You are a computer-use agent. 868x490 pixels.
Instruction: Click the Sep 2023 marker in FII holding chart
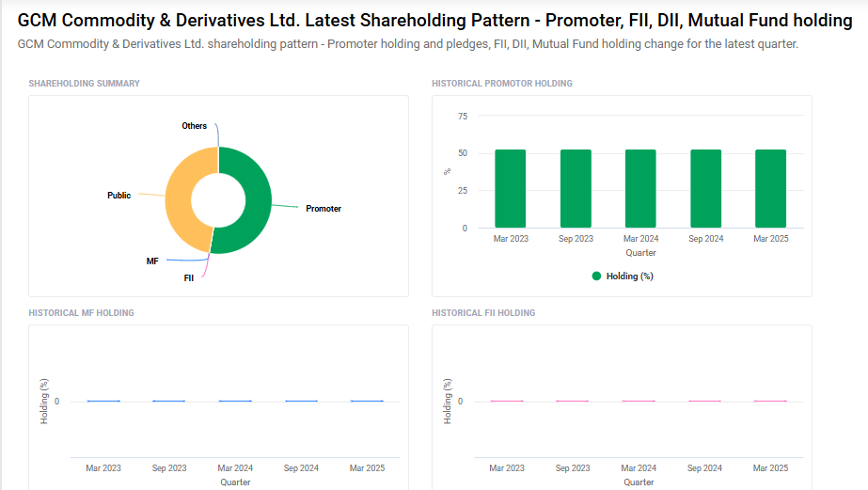coord(573,402)
